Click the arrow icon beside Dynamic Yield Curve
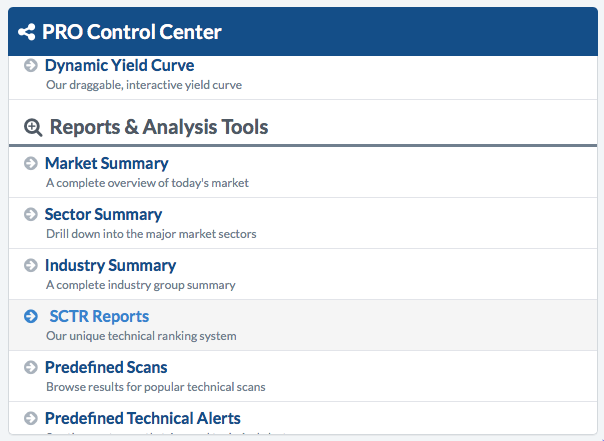This screenshot has width=604, height=441. pyautogui.click(x=31, y=66)
